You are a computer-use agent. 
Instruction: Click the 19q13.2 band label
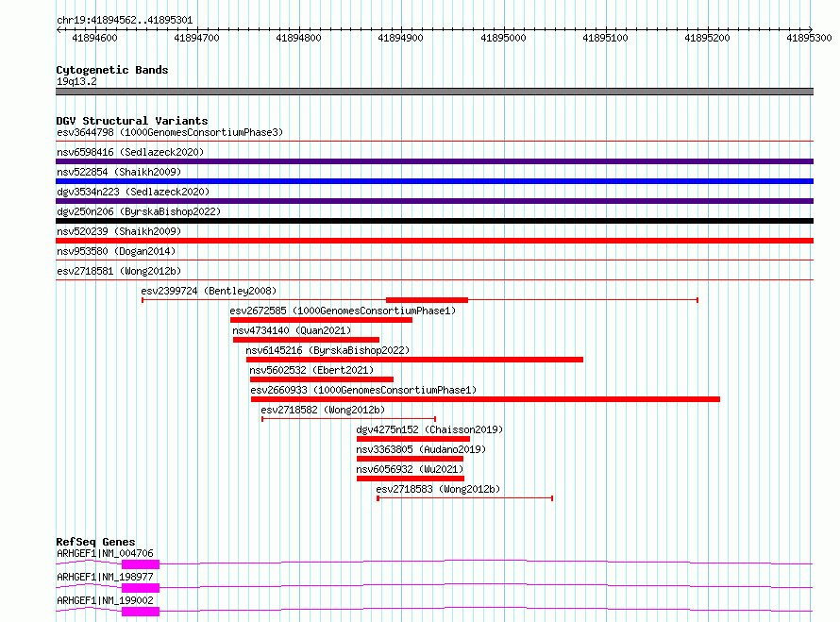click(x=76, y=81)
